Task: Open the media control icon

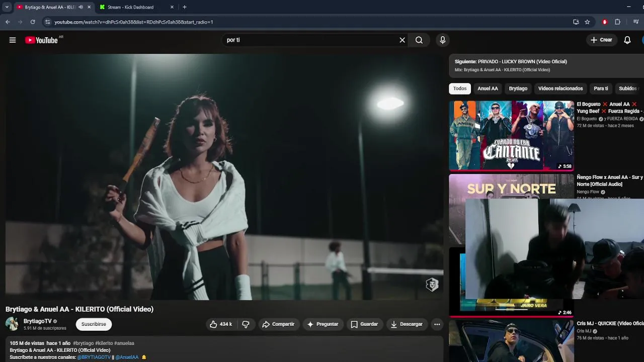Action: [636, 22]
